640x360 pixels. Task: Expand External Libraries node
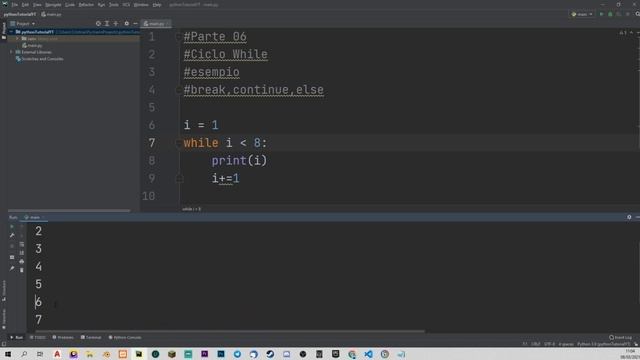(11, 52)
